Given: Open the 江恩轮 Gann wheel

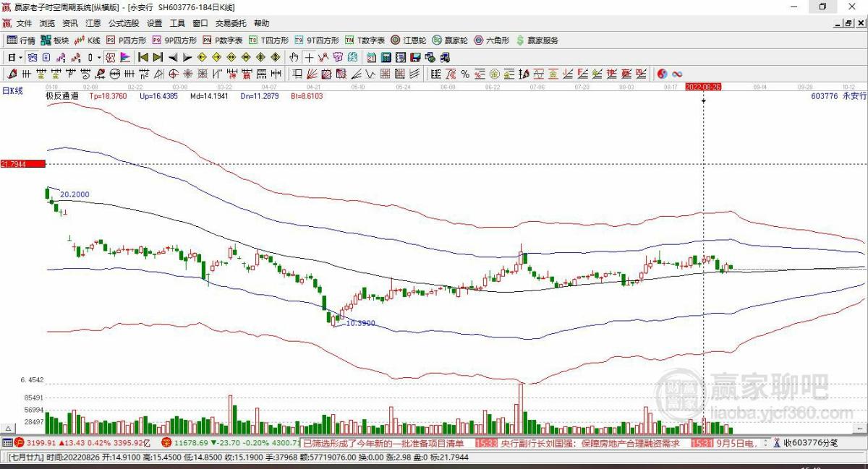Looking at the screenshot, I should pyautogui.click(x=409, y=40).
